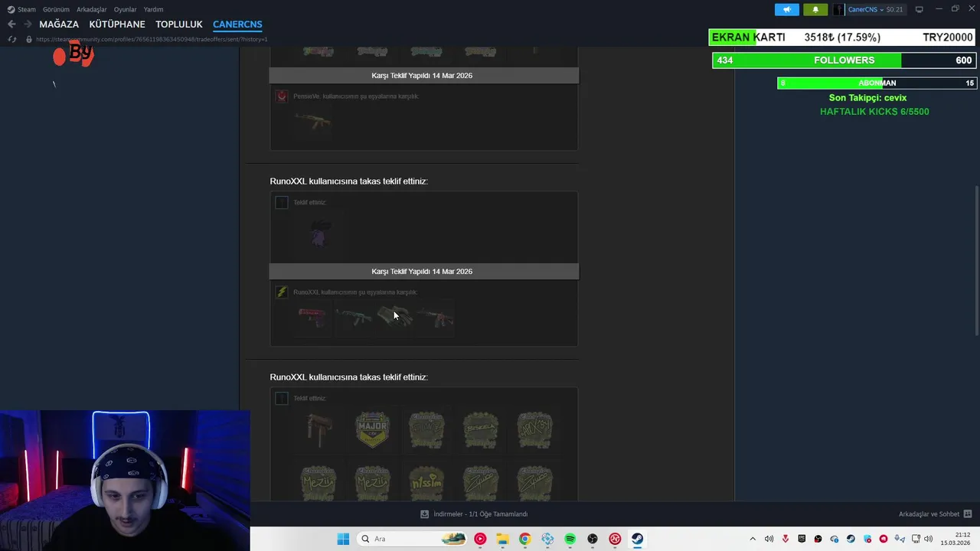Click the MAJOR sticker item

372,430
